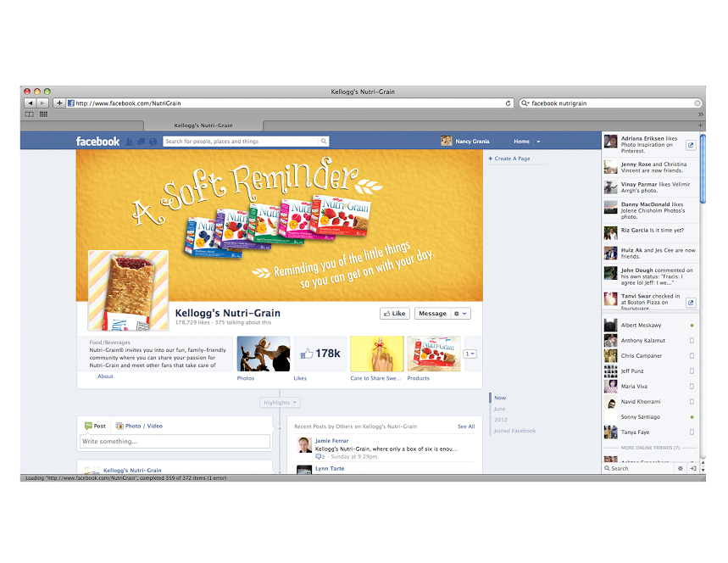Open the ticker link icon beside Tanvi Swar
The height and width of the screenshot is (563, 728).
(x=691, y=303)
